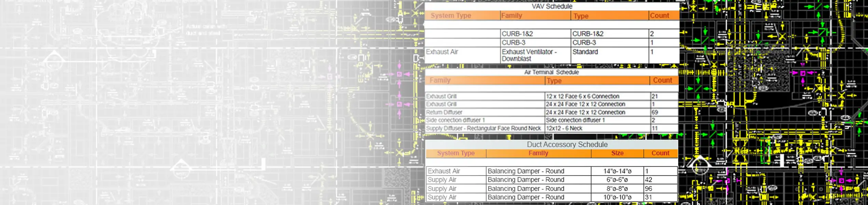Select the 14"ø-14"ø size cell
Image resolution: width=868 pixels, height=205 pixels.
tap(617, 171)
